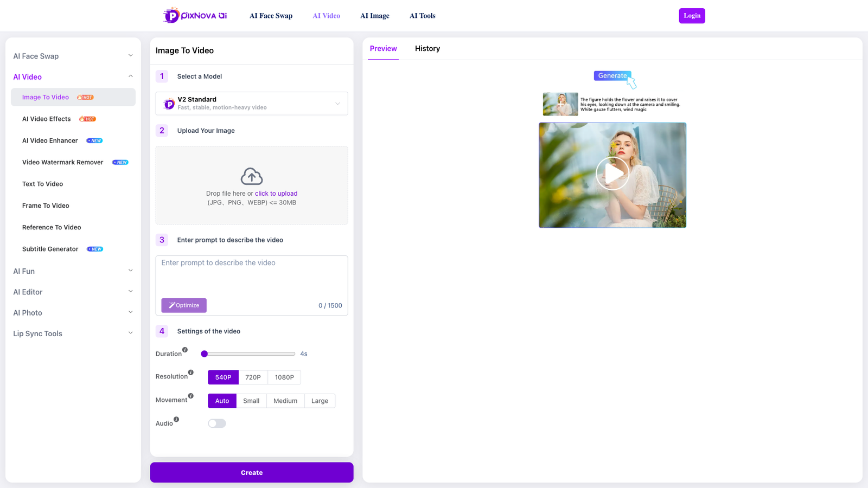Screen dimensions: 868x488
Task: Expand the AI Fun sidebar section
Action: [73, 271]
